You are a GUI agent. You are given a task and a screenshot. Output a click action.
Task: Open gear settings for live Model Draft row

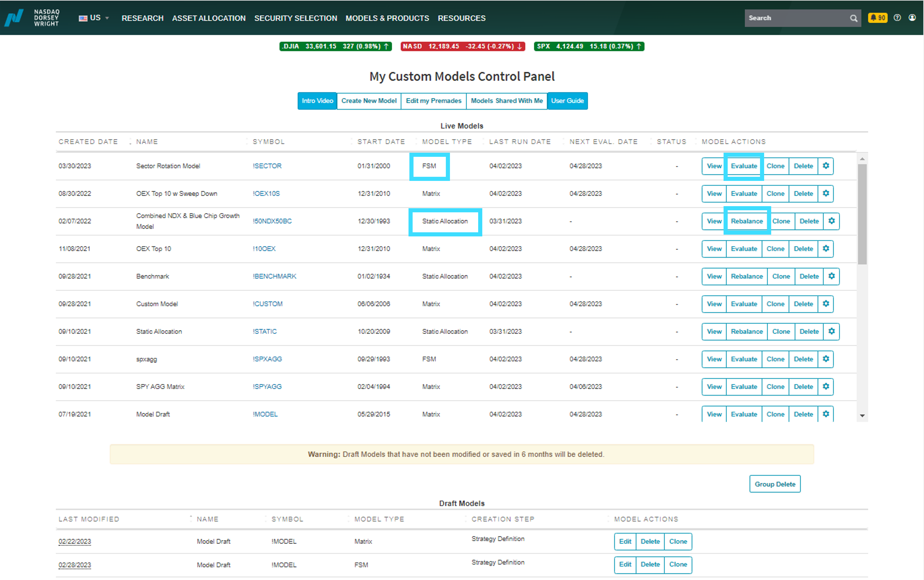point(825,414)
